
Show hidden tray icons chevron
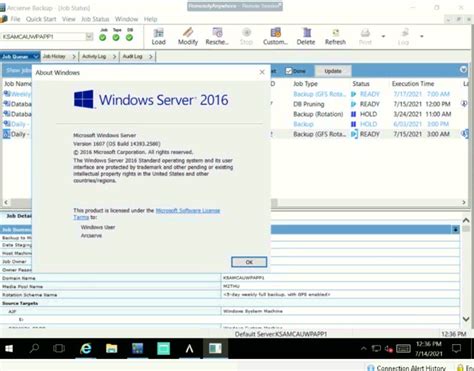364,349
